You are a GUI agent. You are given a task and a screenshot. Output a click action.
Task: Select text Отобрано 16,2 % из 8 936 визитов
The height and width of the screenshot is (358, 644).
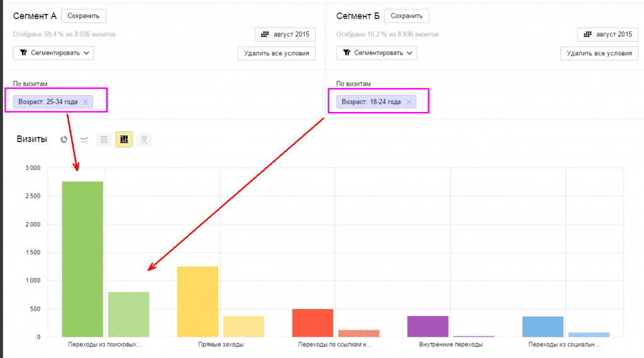coord(387,34)
